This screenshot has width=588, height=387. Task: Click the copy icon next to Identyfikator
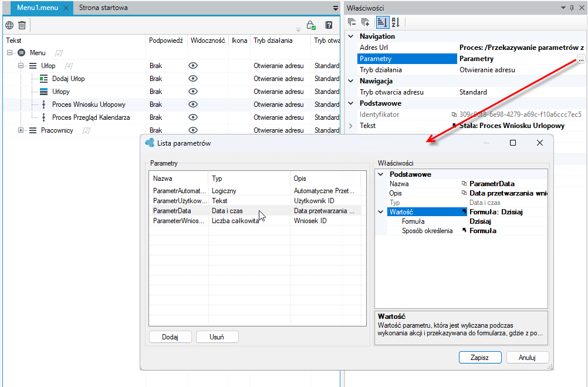click(454, 115)
